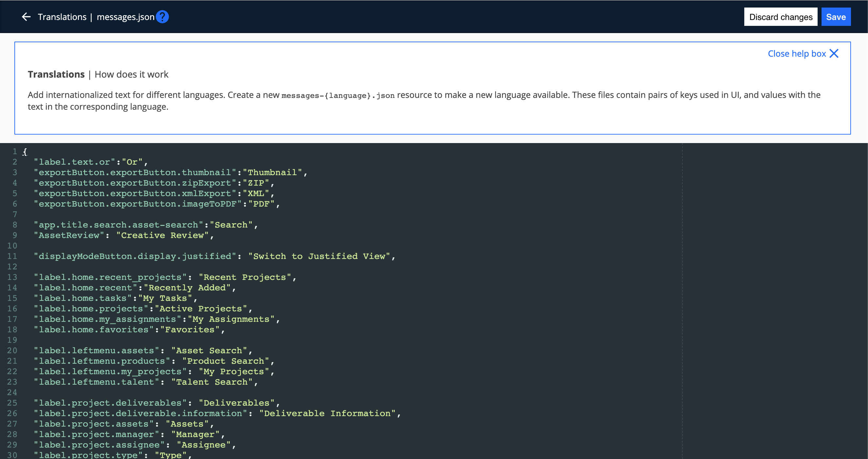Click the exportButton.exportButton.imageToPDF key
Screen dimensions: 868x459
pos(137,204)
